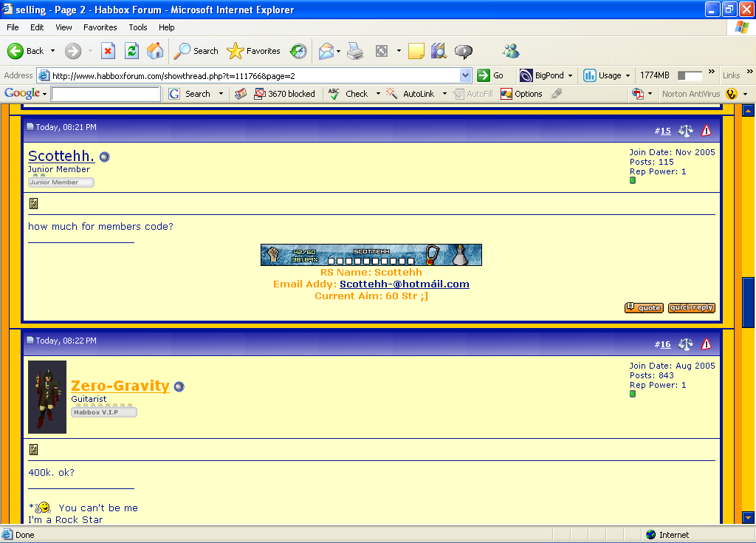Go to the Home page icon
This screenshot has height=543, width=756.
coord(155,51)
